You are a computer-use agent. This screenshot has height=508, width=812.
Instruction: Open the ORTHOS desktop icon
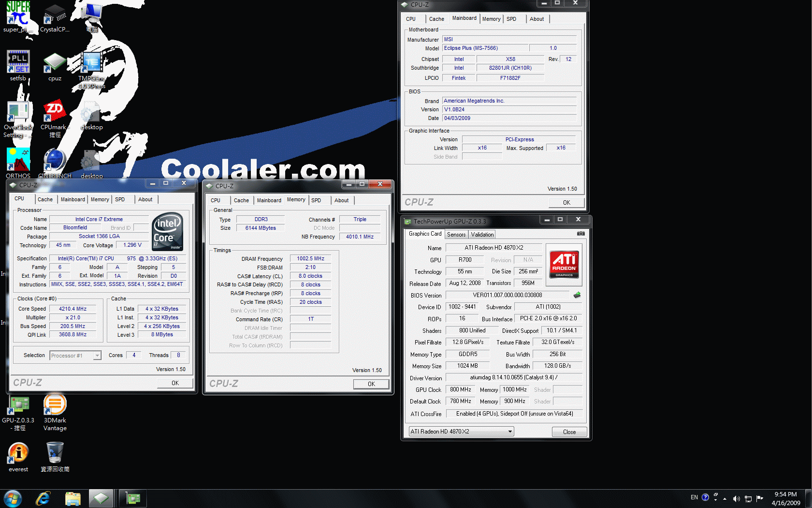point(18,163)
